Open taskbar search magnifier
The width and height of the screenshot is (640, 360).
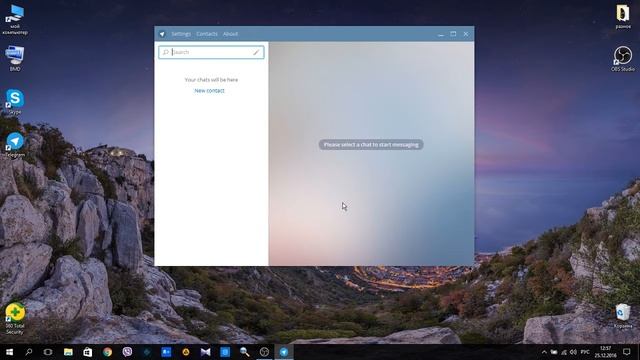tap(29, 352)
